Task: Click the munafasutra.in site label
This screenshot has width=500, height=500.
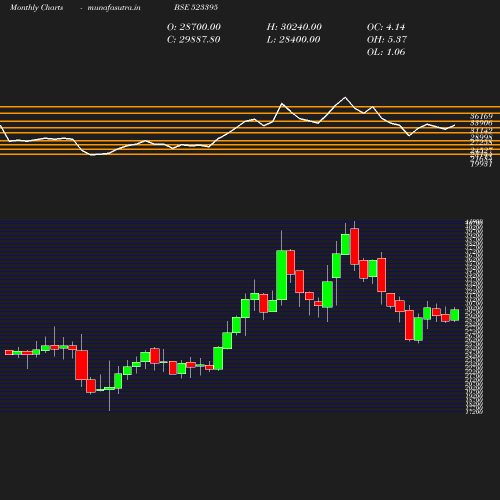Action: click(114, 7)
